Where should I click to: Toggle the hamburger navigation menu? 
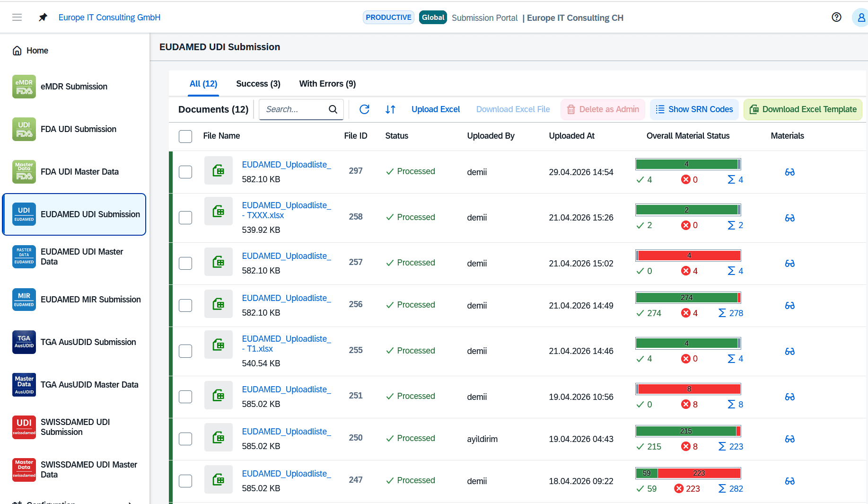17,18
